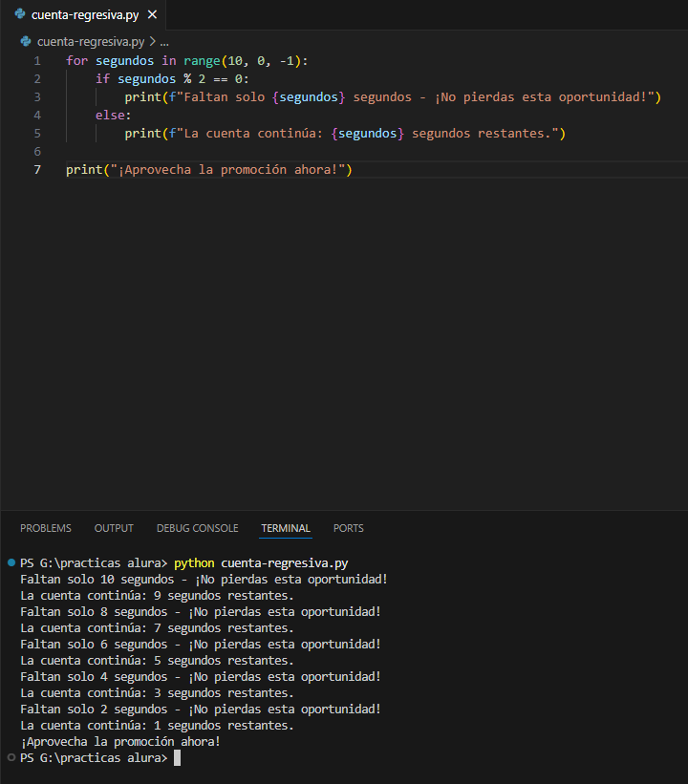Click the terminal prompt cursor block
This screenshot has width=688, height=784.
pos(177,758)
